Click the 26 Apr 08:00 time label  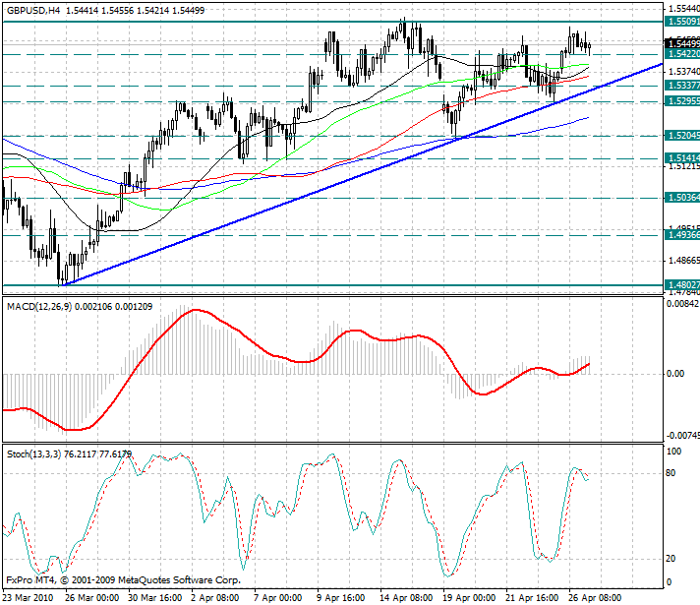[x=595, y=598]
